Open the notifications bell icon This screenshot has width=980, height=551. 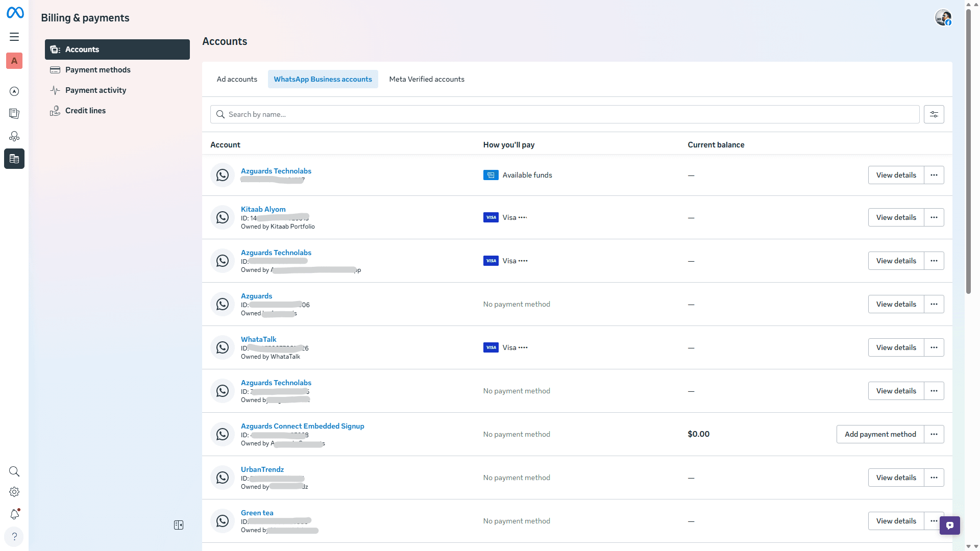pos(14,514)
